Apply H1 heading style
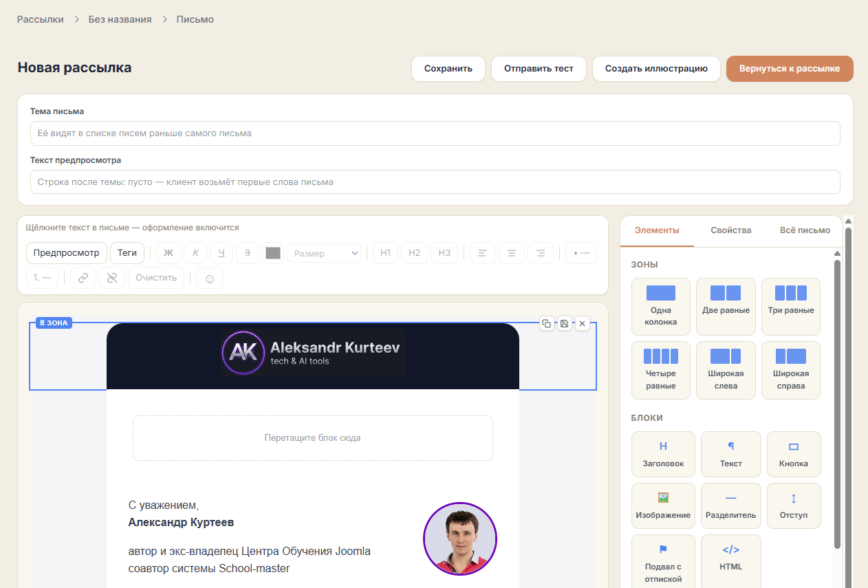Screen dimensions: 868x588 (385, 253)
